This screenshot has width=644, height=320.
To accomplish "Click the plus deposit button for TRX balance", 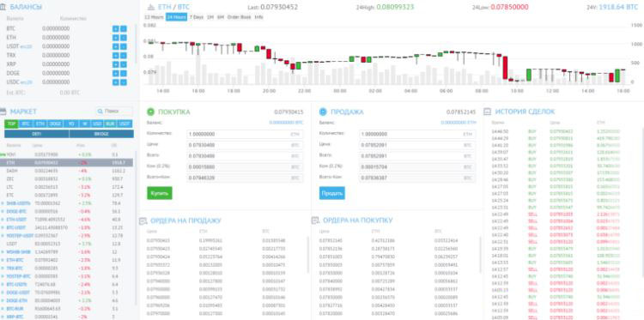I will tap(115, 56).
